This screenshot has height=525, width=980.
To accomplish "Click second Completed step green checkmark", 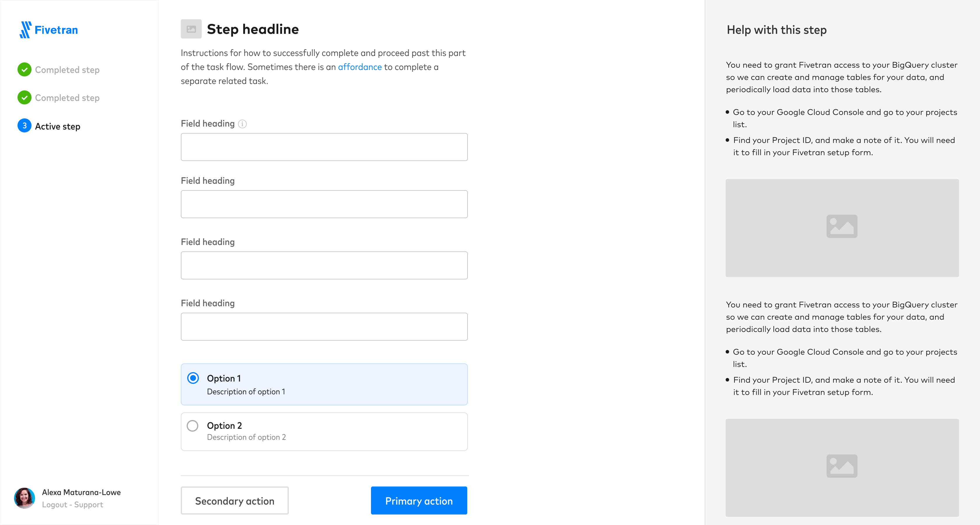I will click(x=24, y=98).
